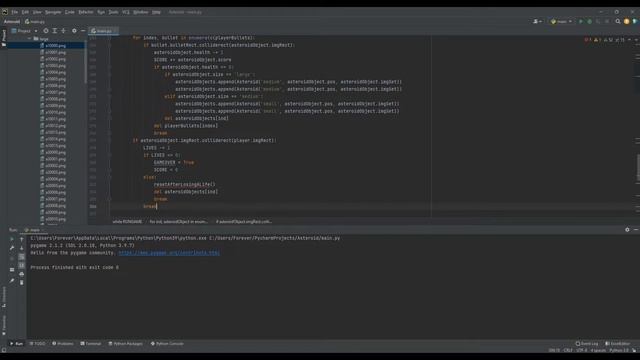The image size is (640, 360).
Task: Toggle scroll to end in Run console
Action: [22, 265]
